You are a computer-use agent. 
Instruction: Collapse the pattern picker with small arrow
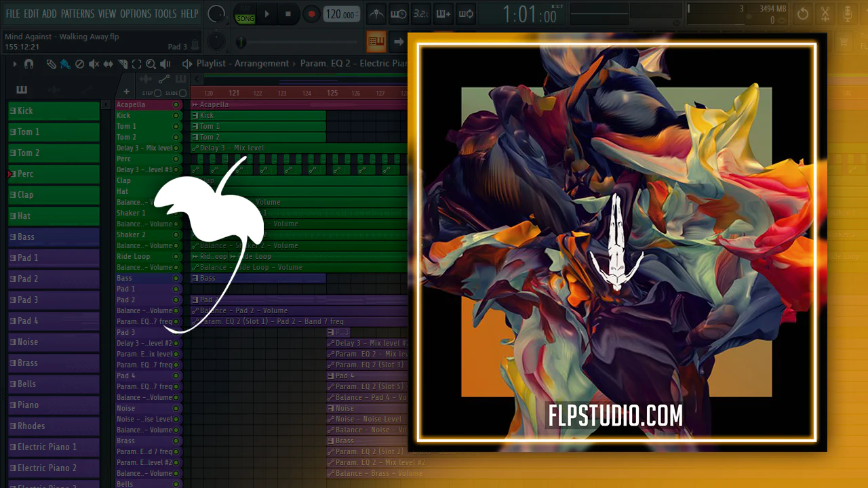(106, 104)
